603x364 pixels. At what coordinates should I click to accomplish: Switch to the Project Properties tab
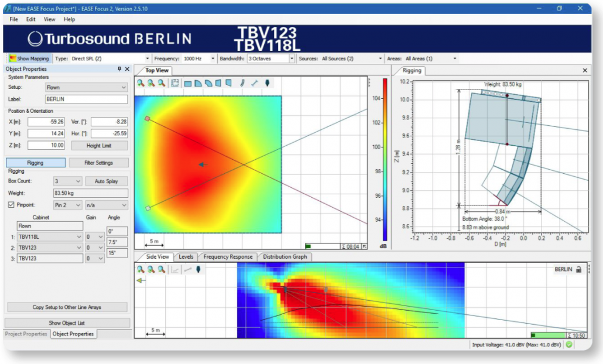click(26, 334)
